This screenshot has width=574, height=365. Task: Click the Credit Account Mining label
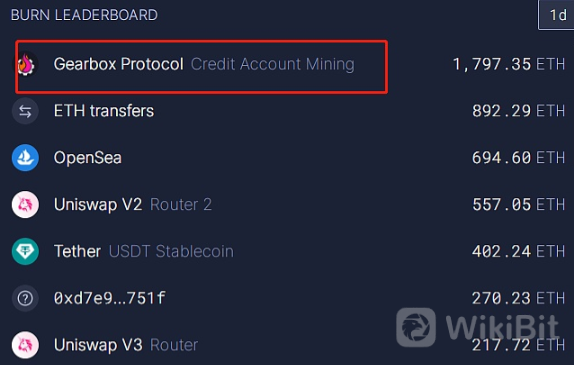coord(272,64)
